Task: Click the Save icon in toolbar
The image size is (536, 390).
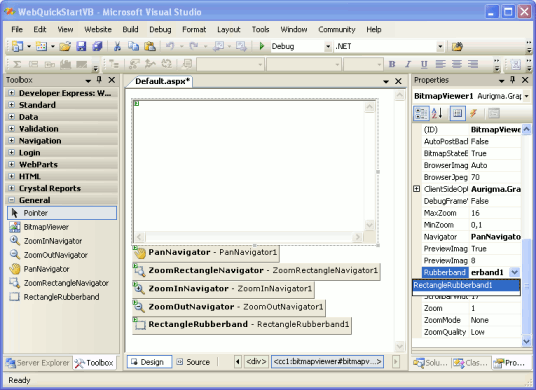Action: point(81,46)
